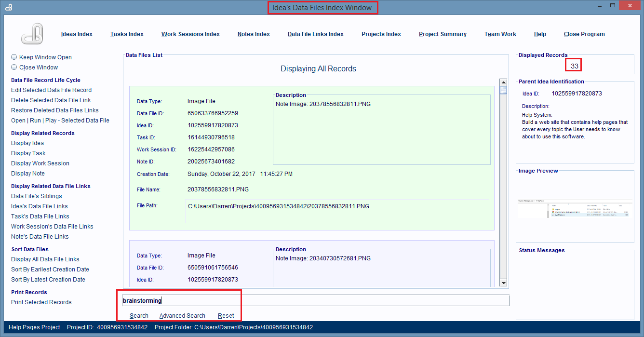Click the Display Work Session link
This screenshot has width=644, height=337.
click(x=40, y=163)
